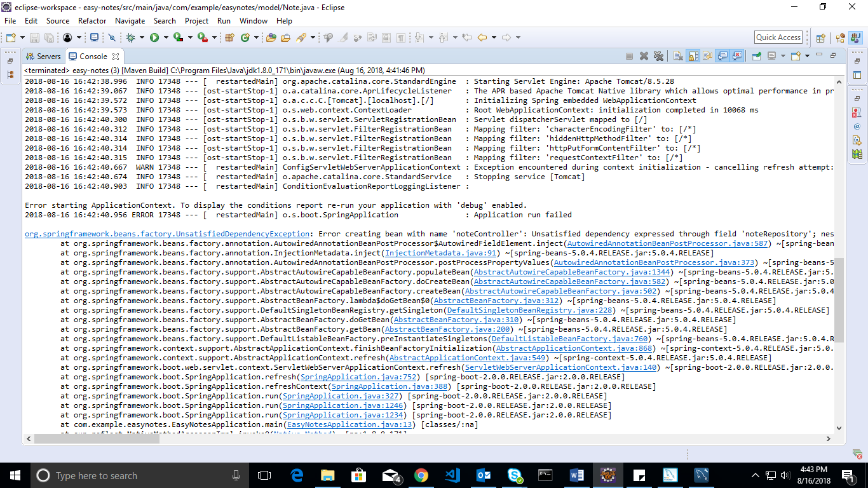
Task: Click the Skip All Breakpoints icon
Action: pyautogui.click(x=112, y=37)
